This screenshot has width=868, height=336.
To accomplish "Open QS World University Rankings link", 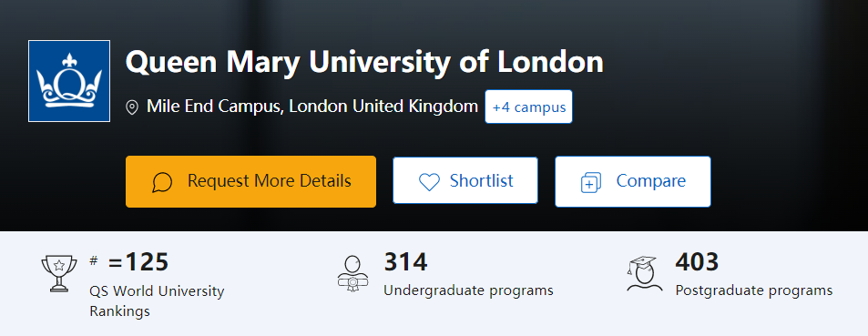I will pyautogui.click(x=157, y=301).
